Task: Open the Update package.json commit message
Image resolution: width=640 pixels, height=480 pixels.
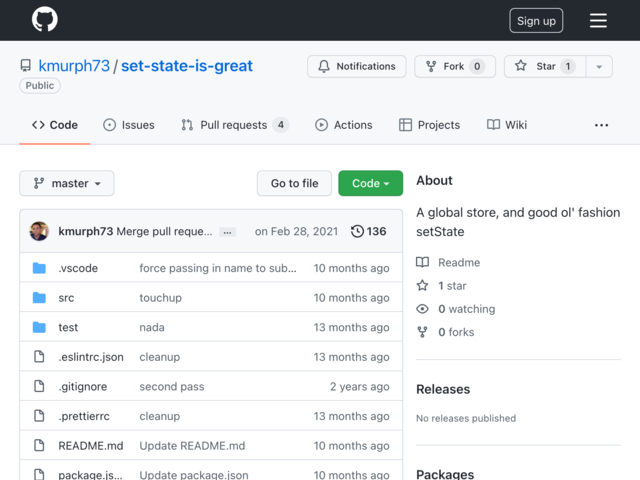Action: (194, 475)
